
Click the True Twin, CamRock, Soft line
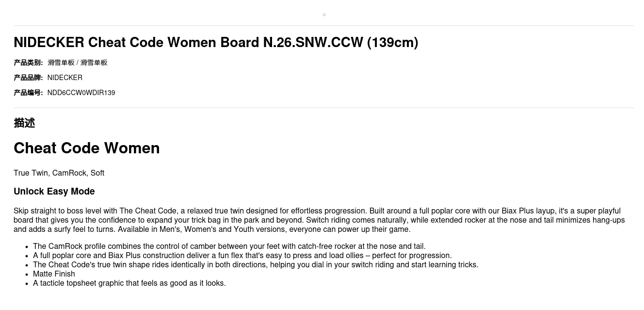point(59,173)
